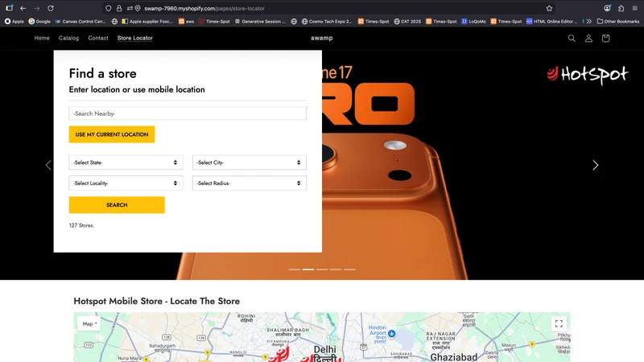Click the tracking protection shield icon
The height and width of the screenshot is (362, 644).
(x=109, y=8)
